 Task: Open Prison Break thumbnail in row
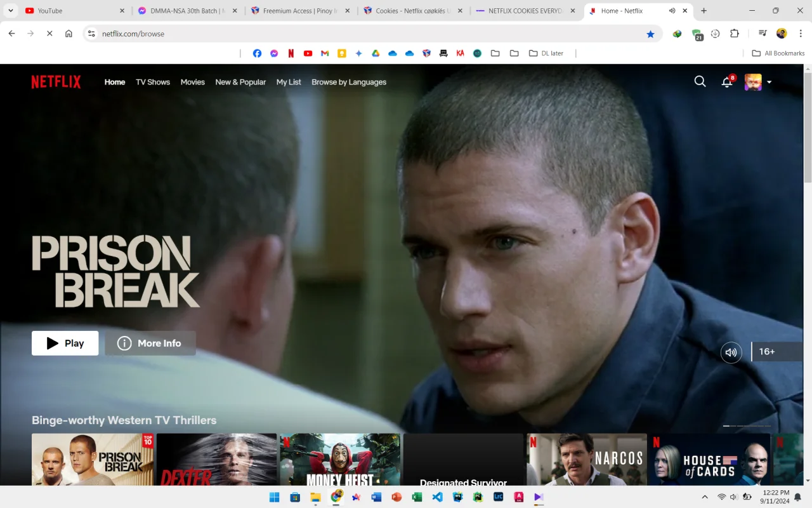click(x=93, y=460)
